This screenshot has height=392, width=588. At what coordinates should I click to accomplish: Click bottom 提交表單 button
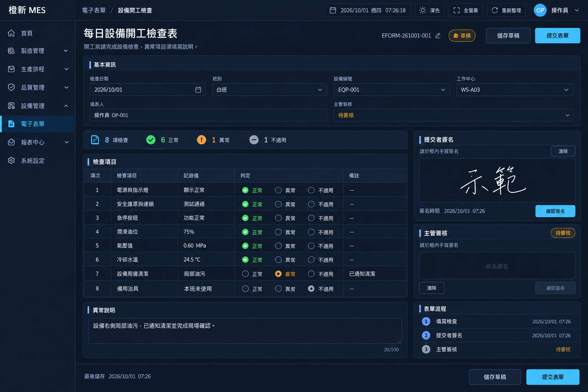pos(553,377)
